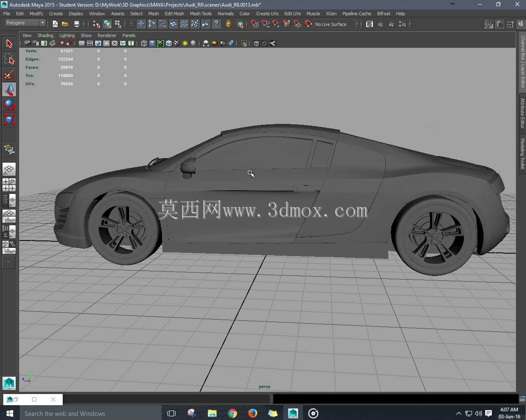Click the Help question mark icon

pyautogui.click(x=216, y=24)
